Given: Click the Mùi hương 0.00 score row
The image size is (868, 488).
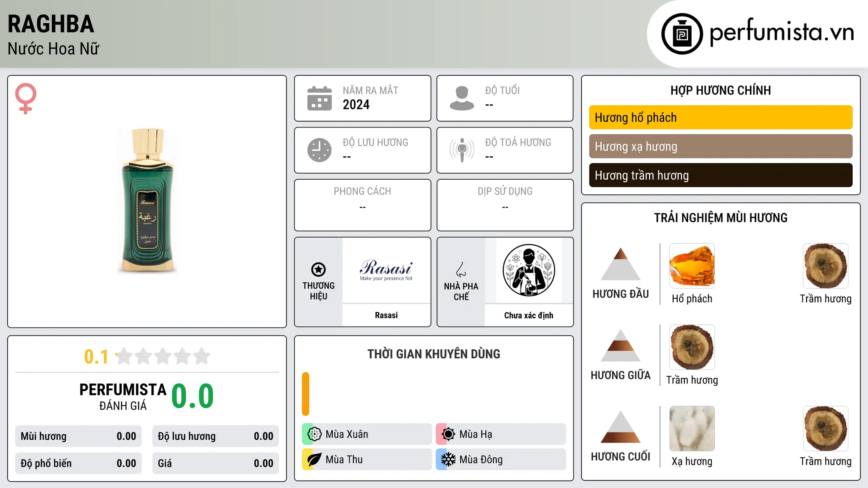Looking at the screenshot, I should [x=78, y=436].
